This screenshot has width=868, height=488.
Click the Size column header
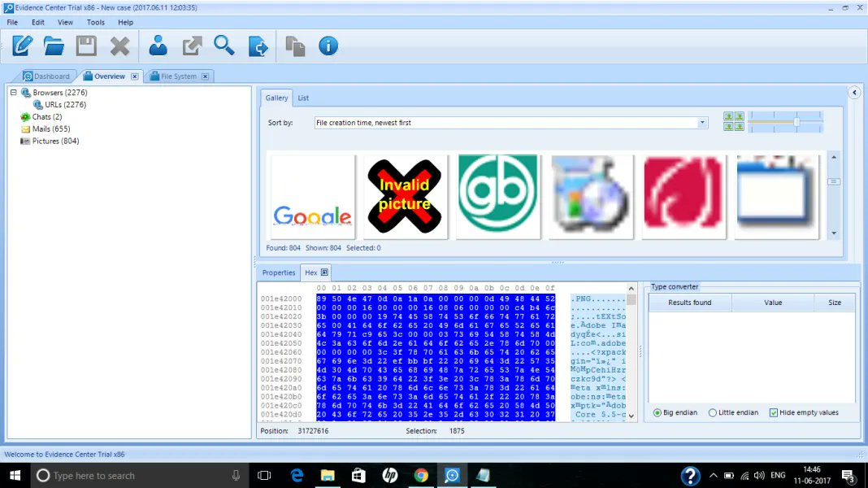point(834,303)
